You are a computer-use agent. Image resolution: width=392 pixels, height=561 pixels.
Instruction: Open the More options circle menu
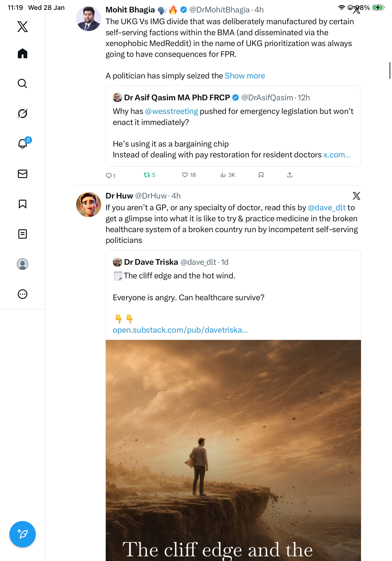[23, 294]
